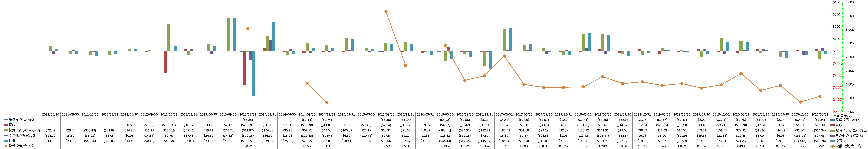
Task: Select the 2013/12/31 column header
Action: point(248,114)
